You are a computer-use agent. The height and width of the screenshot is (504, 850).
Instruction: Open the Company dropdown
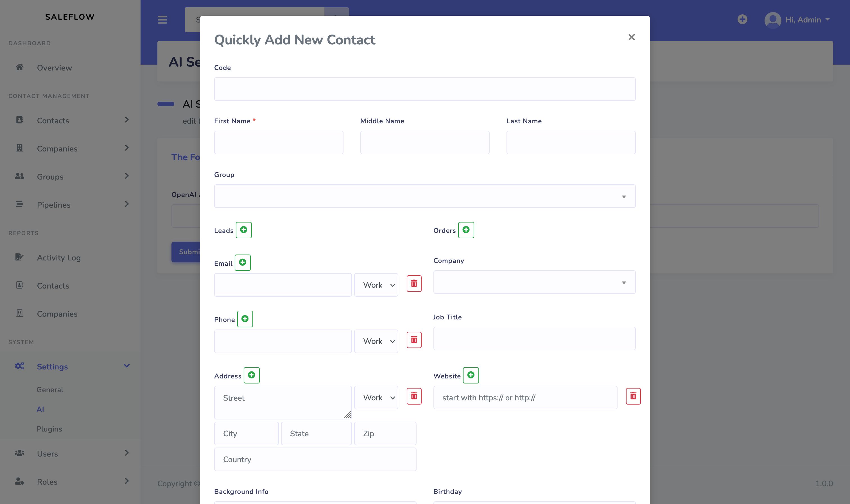pos(534,282)
